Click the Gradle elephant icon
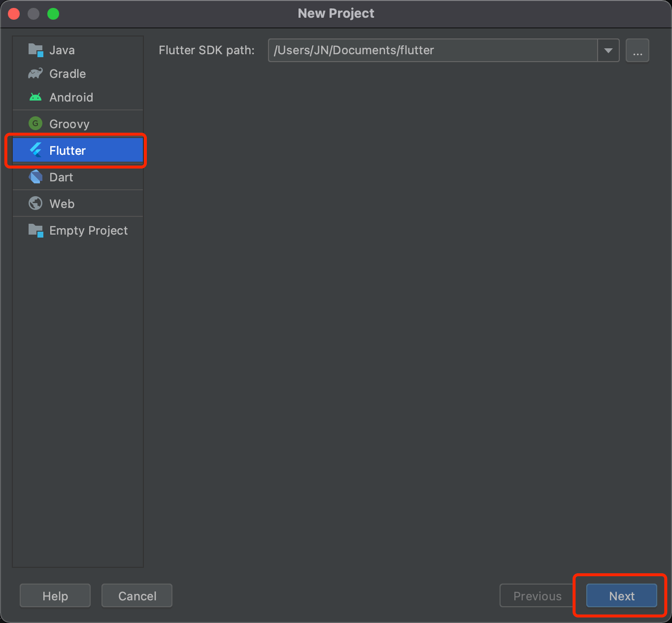This screenshot has width=672, height=623. click(35, 74)
